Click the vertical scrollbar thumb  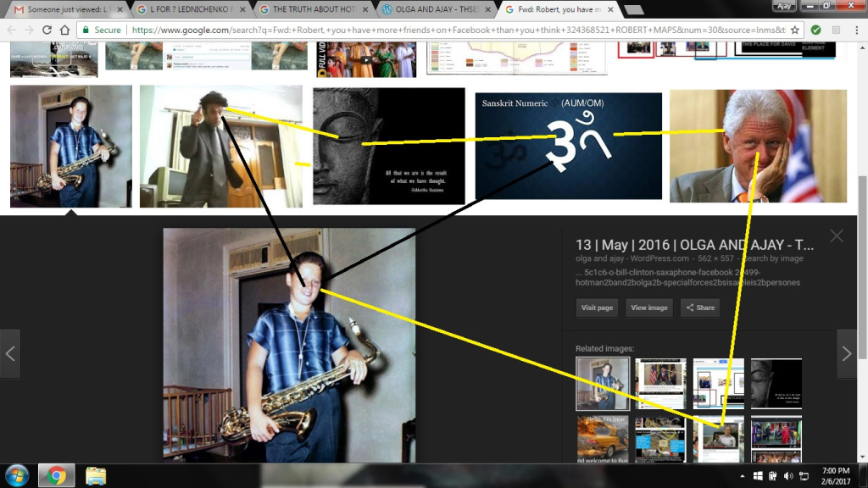[862, 267]
